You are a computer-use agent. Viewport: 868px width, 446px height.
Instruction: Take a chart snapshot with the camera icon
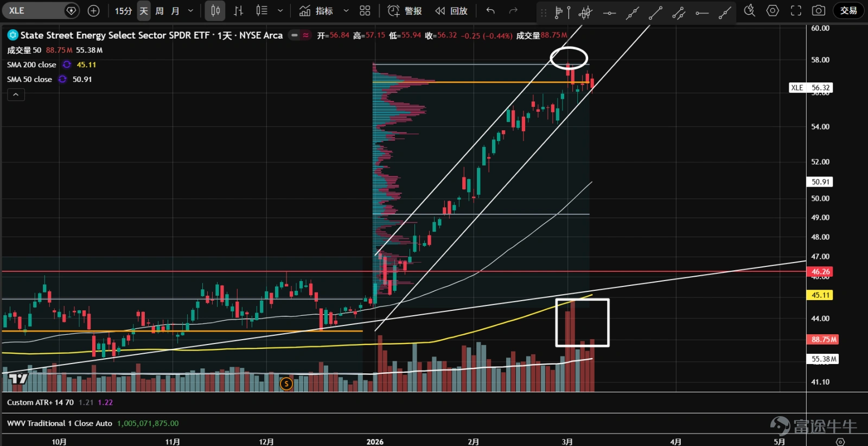pos(819,11)
